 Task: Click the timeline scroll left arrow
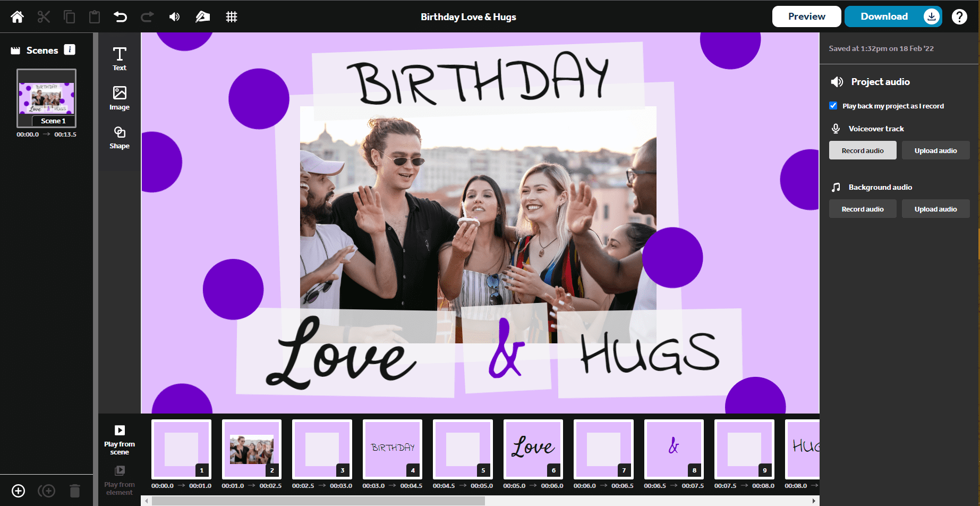pos(147,501)
